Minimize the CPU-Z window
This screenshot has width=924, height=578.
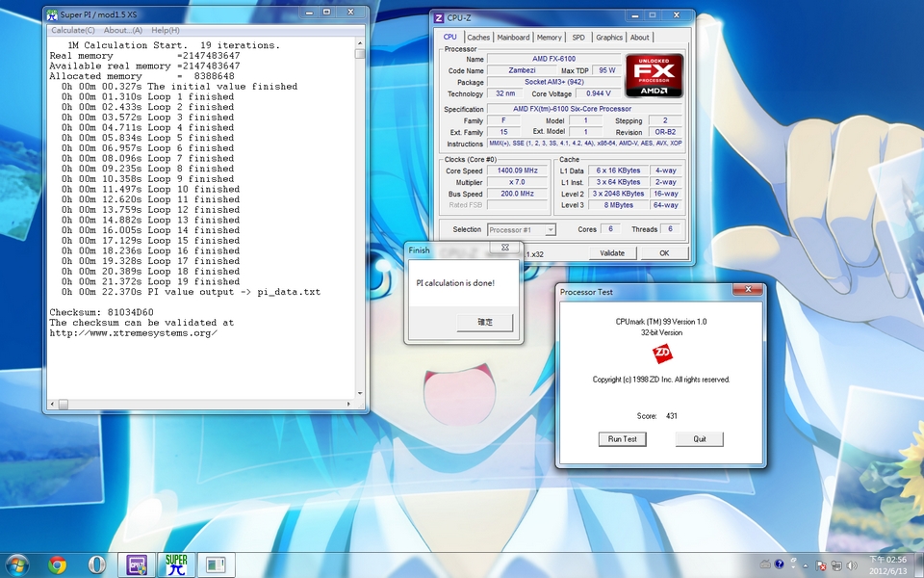pyautogui.click(x=634, y=15)
